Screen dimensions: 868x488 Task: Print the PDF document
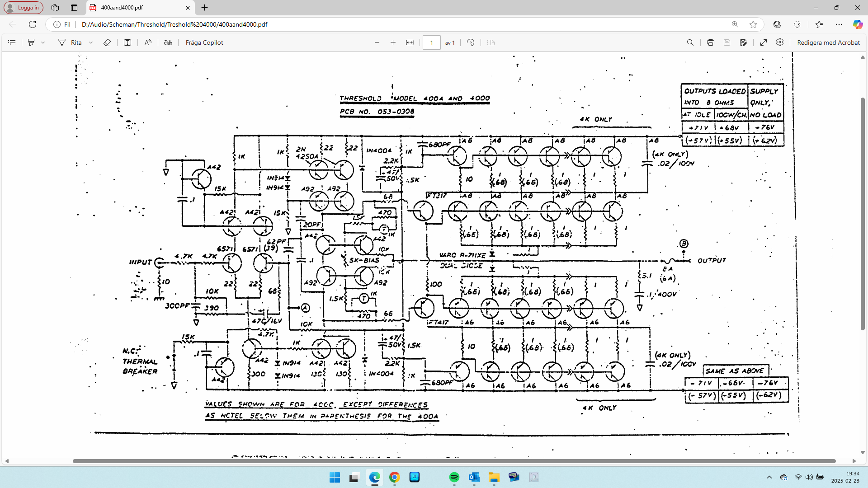[711, 42]
